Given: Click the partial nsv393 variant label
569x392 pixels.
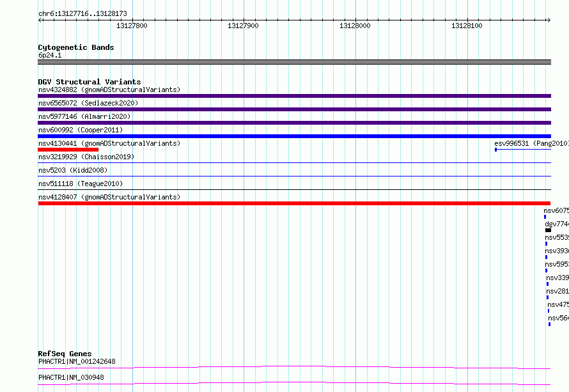Looking at the screenshot, I should pyautogui.click(x=557, y=251).
